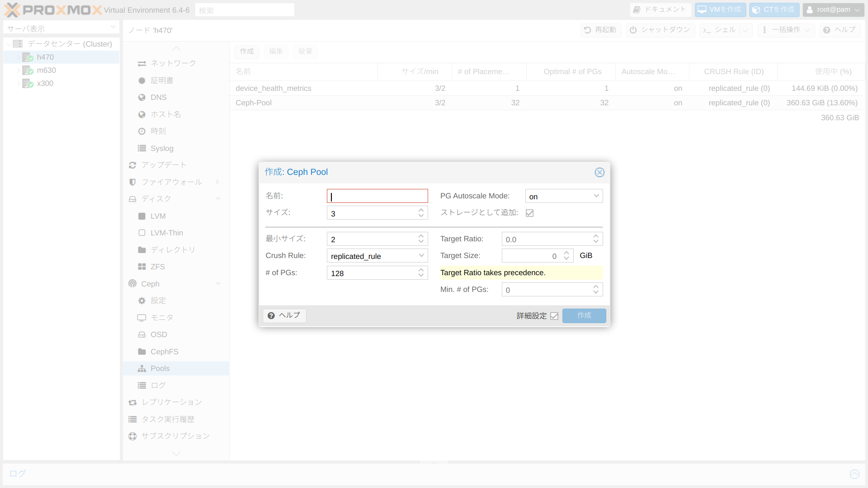Toggle the advanced settings checkbox
This screenshot has height=488, width=868.
554,316
